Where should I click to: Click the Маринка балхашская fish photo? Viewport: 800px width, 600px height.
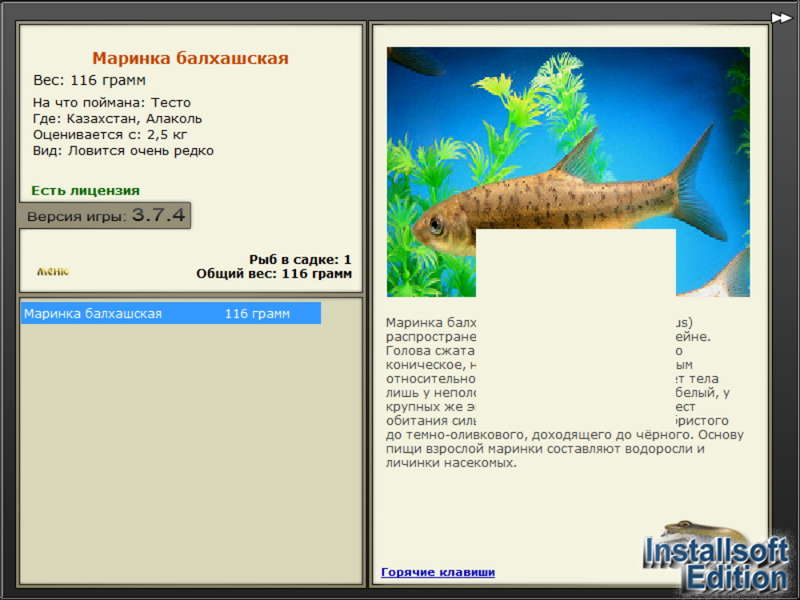point(568,172)
